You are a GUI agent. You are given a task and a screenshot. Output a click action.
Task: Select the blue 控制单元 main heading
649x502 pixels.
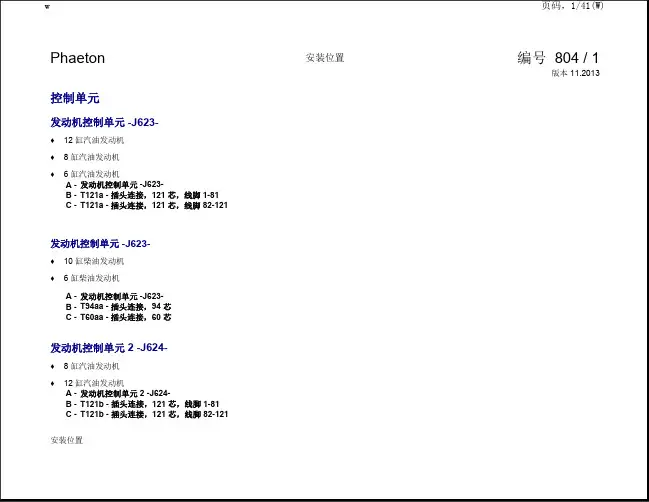pyautogui.click(x=75, y=98)
